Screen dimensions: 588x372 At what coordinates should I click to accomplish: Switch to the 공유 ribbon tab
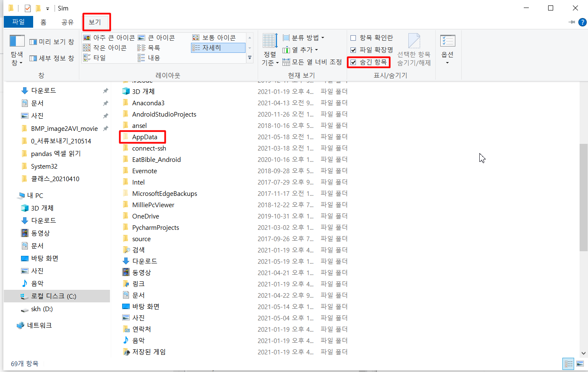[x=68, y=22]
